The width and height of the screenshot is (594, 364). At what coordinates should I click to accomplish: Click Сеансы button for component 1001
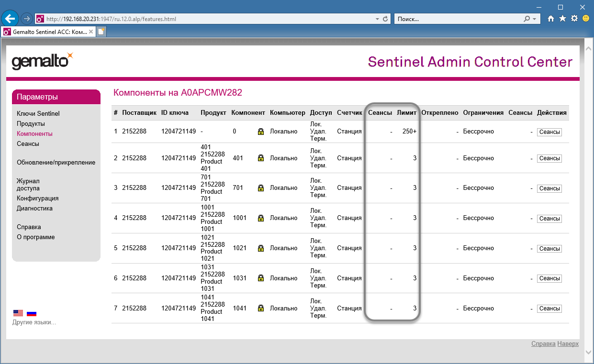point(549,219)
